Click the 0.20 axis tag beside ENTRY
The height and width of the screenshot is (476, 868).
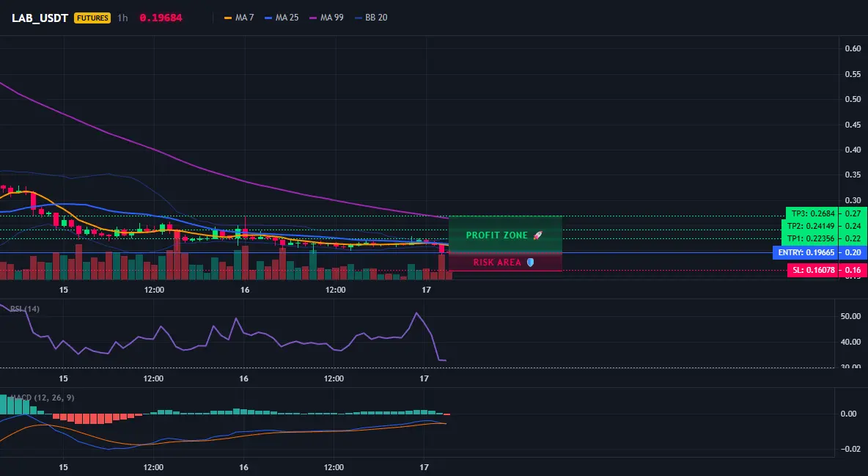[853, 253]
